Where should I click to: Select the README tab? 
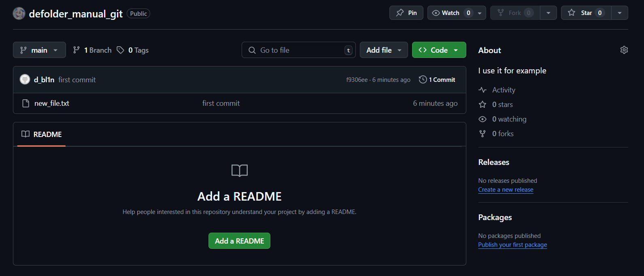[x=42, y=134]
